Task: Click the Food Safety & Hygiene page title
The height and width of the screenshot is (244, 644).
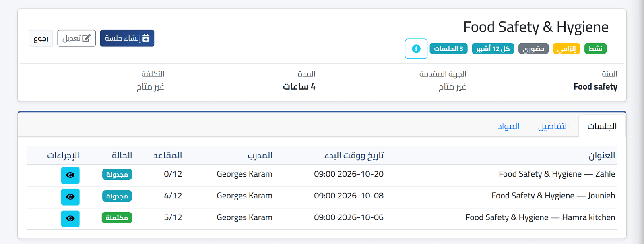Action: [536, 27]
